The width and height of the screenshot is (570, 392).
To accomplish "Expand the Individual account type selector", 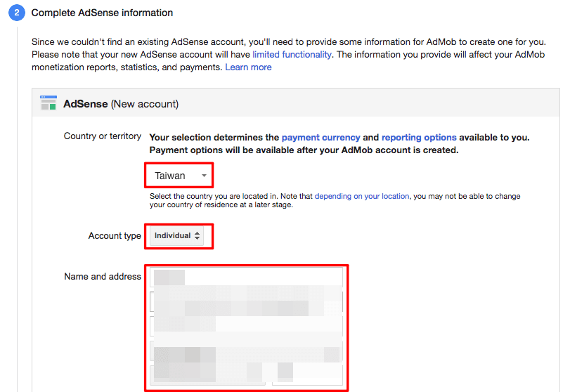I will pyautogui.click(x=178, y=236).
